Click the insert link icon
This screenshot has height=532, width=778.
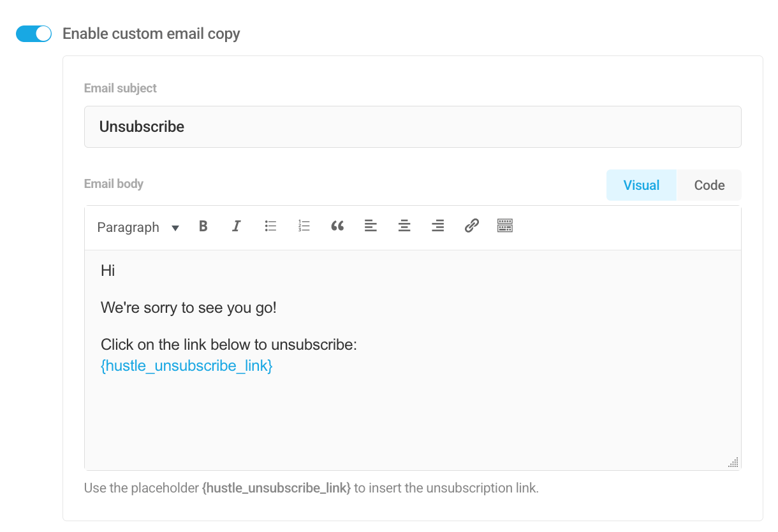click(x=471, y=226)
